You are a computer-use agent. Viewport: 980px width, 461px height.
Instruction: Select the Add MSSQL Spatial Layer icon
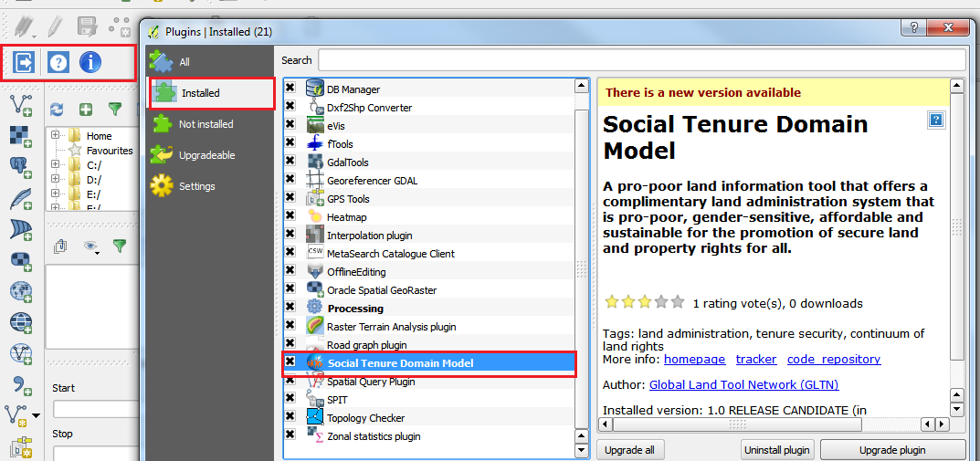(x=20, y=229)
